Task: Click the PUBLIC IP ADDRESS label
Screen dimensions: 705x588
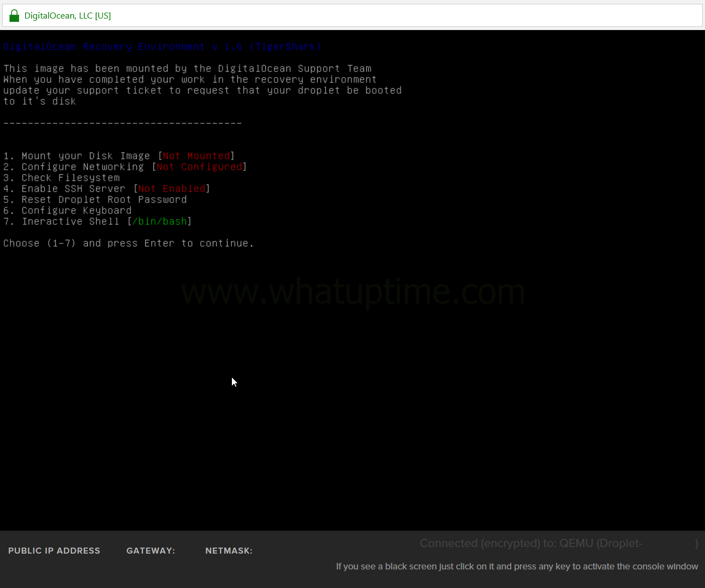Action: 54,551
